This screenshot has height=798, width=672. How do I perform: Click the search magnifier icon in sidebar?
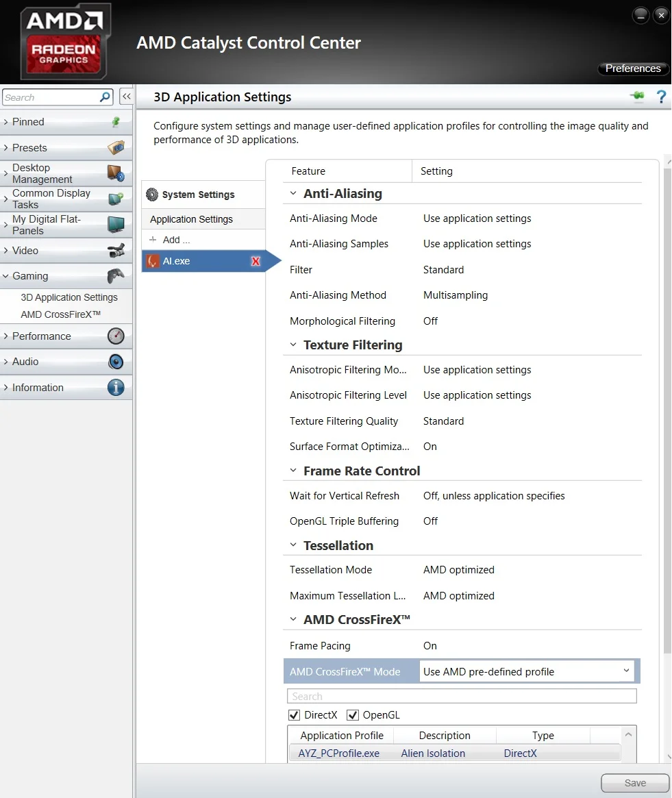[105, 97]
